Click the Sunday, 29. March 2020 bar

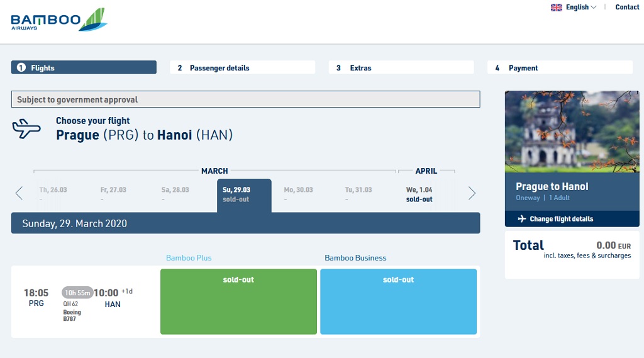pos(246,223)
